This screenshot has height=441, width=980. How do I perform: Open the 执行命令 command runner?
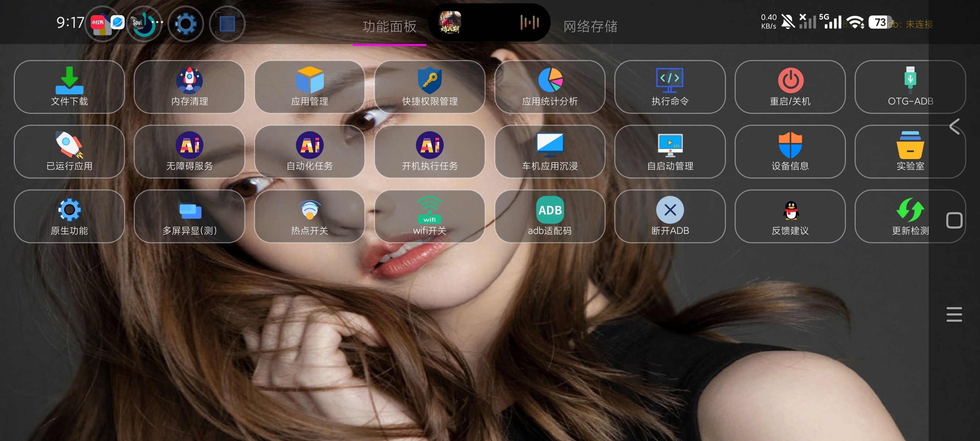pyautogui.click(x=670, y=87)
